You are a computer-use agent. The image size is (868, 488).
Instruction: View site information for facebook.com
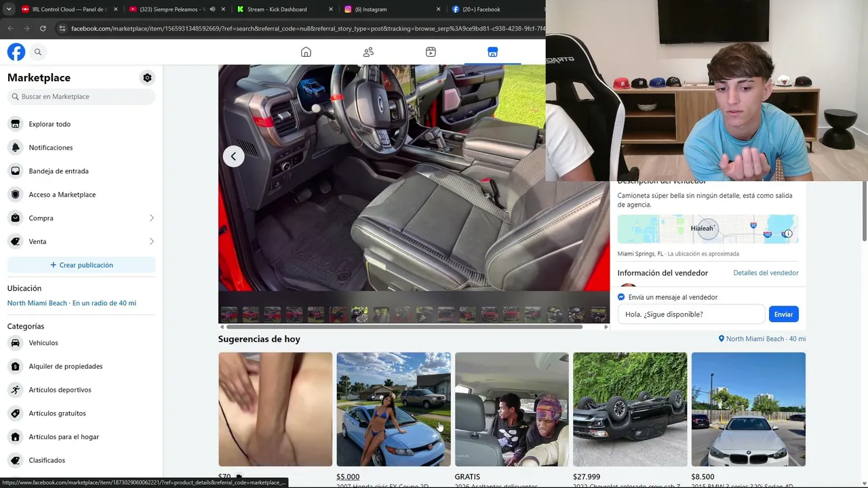click(x=62, y=28)
